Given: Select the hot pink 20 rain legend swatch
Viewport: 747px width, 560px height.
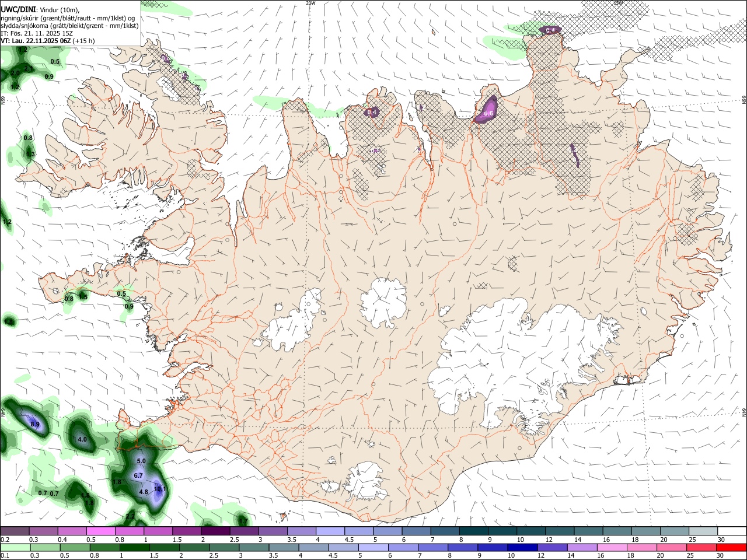Looking at the screenshot, I should (672, 548).
